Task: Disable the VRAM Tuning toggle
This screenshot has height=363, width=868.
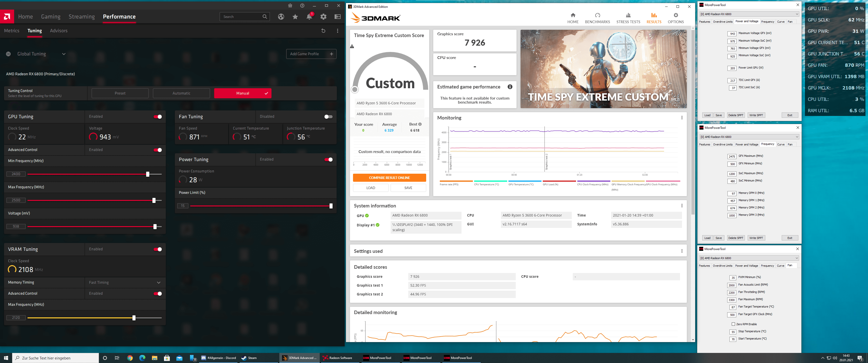Action: (x=158, y=250)
